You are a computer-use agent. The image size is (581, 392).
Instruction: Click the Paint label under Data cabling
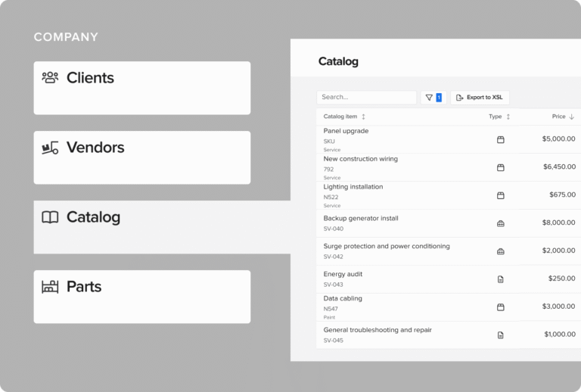click(x=329, y=318)
